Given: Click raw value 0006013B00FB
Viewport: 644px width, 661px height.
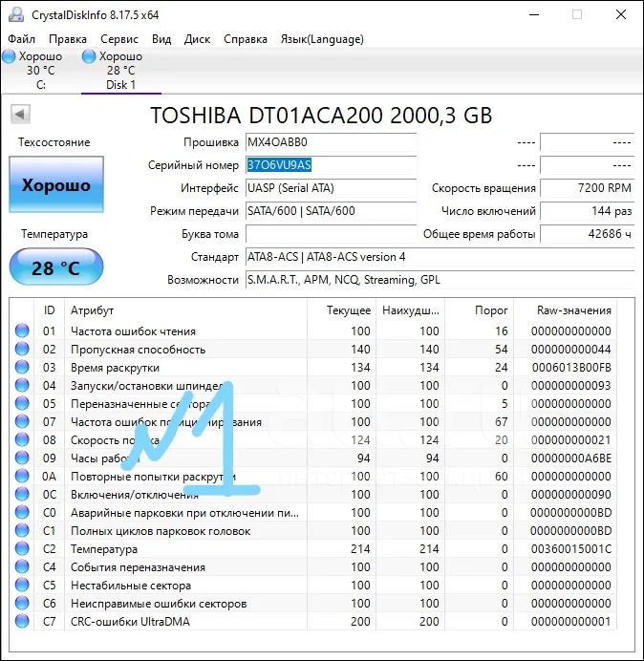Looking at the screenshot, I should [571, 367].
